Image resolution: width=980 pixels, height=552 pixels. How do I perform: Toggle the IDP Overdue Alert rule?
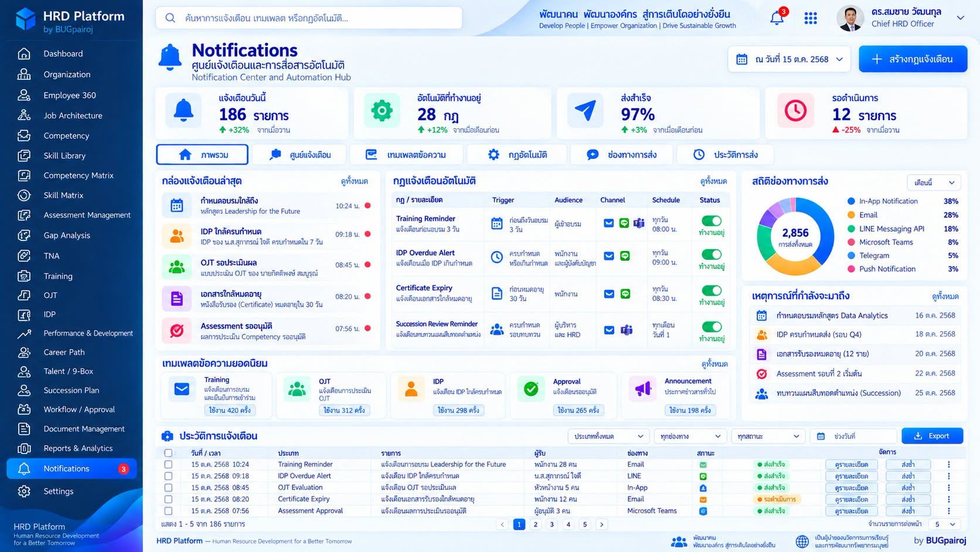point(712,255)
